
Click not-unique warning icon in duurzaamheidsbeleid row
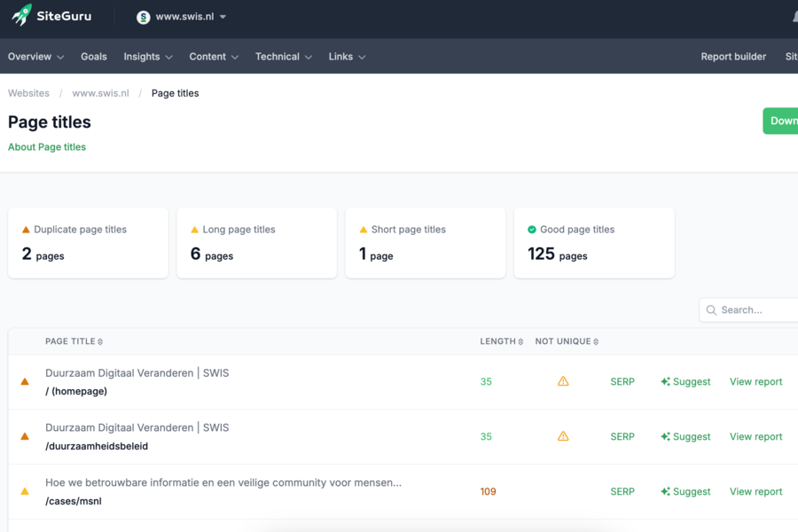click(x=563, y=435)
